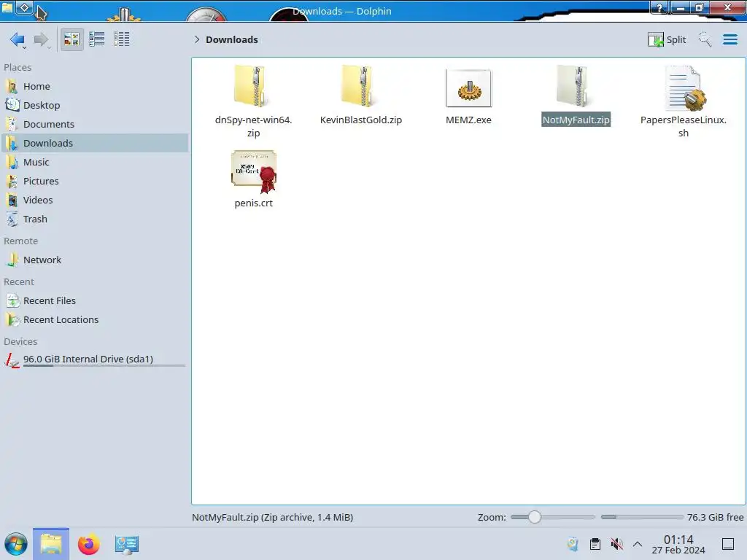
Task: Toggle the muted volume tray icon
Action: click(617, 544)
